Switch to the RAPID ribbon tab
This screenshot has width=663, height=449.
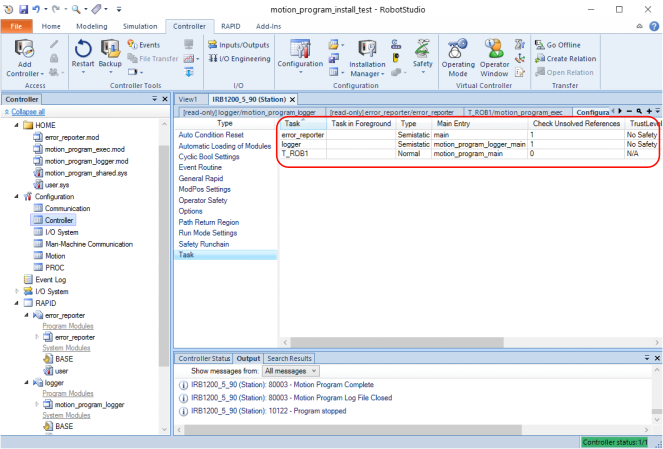230,26
